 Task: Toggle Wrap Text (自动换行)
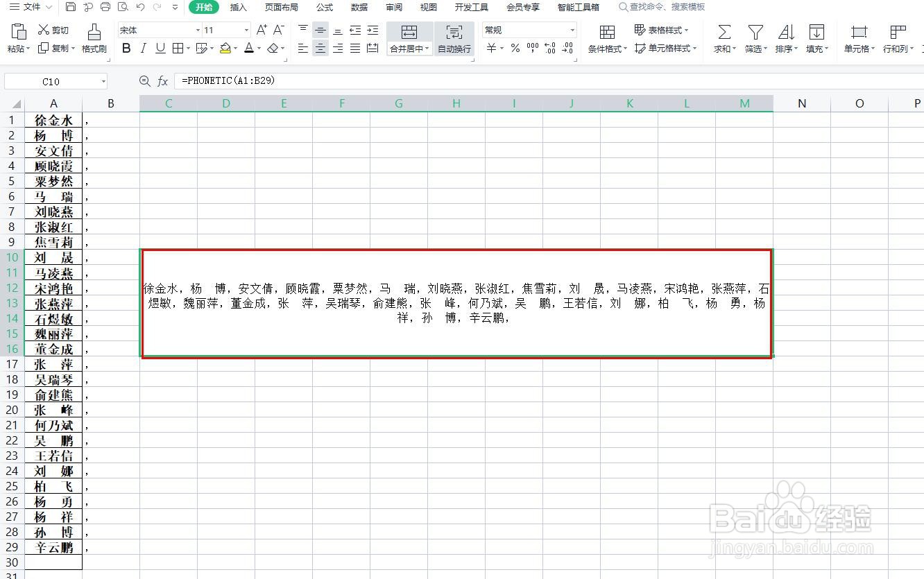click(x=454, y=38)
